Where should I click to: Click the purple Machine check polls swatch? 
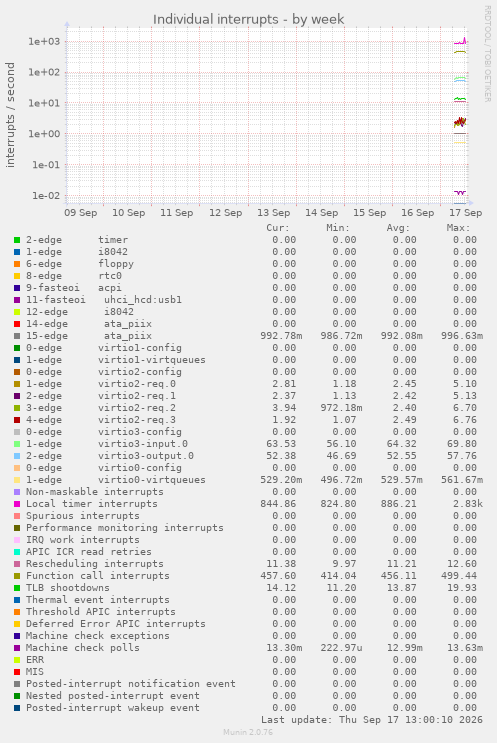17,648
